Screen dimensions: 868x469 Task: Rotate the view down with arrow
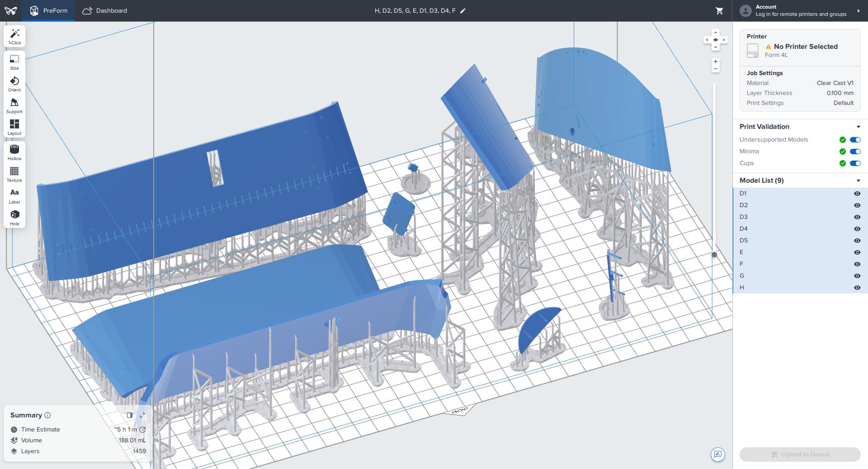715,47
